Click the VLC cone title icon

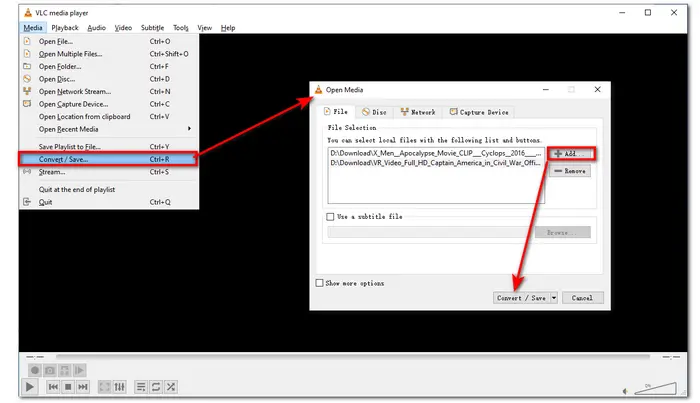point(28,12)
